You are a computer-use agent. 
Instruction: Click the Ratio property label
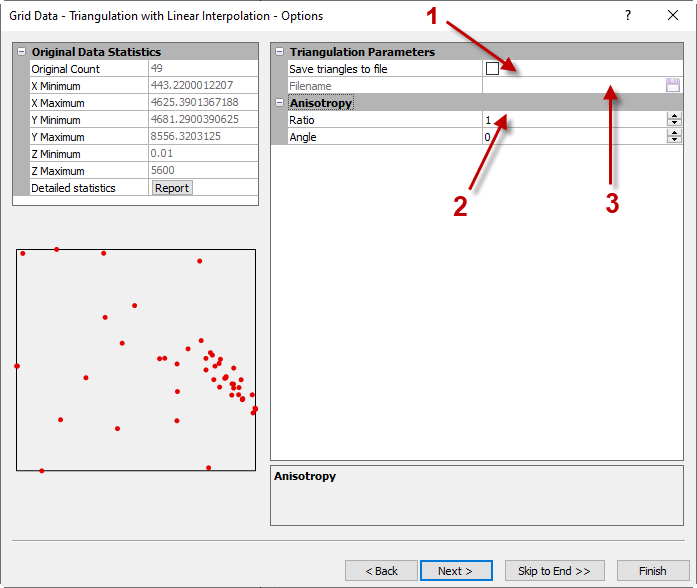(x=301, y=120)
